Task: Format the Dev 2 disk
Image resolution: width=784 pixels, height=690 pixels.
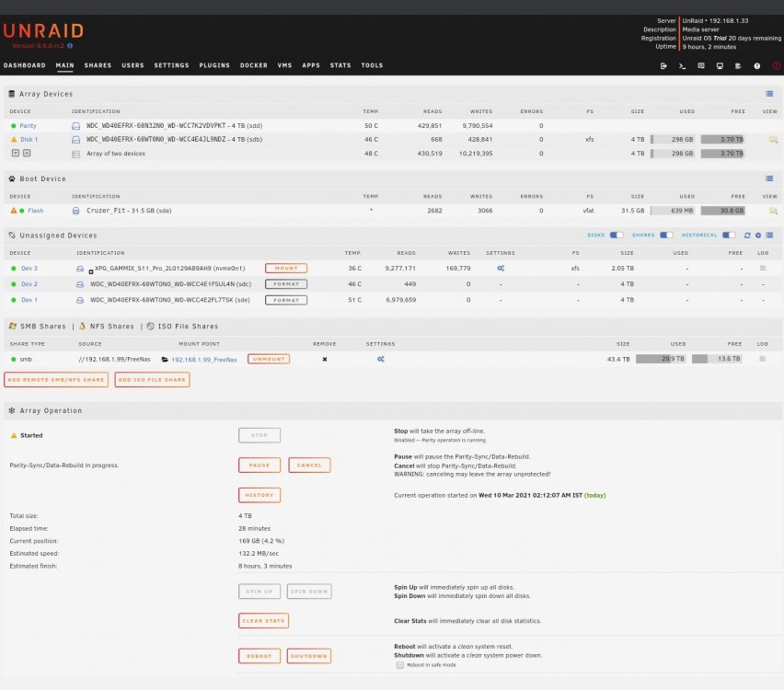Action: pos(286,284)
